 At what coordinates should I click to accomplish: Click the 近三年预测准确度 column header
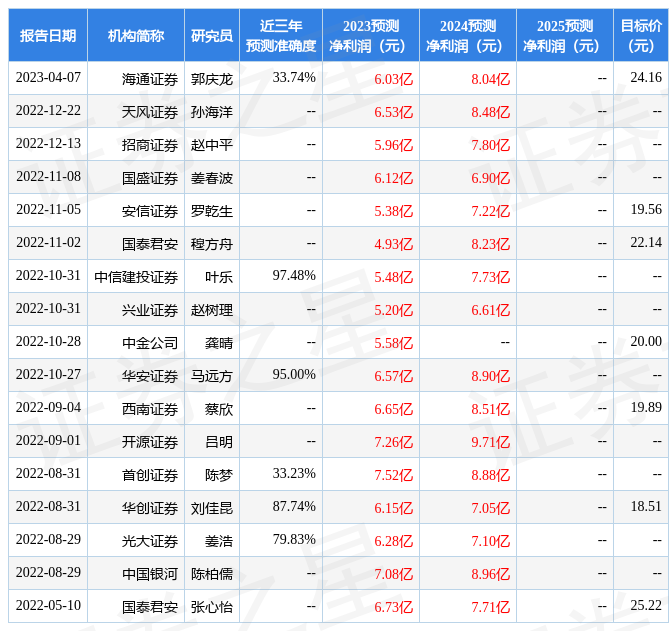(x=281, y=35)
